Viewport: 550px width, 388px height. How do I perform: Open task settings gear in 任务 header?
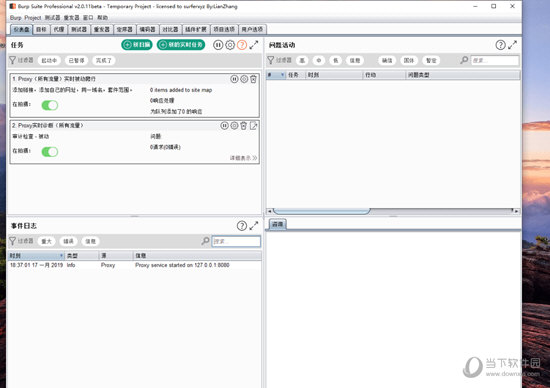(x=230, y=45)
